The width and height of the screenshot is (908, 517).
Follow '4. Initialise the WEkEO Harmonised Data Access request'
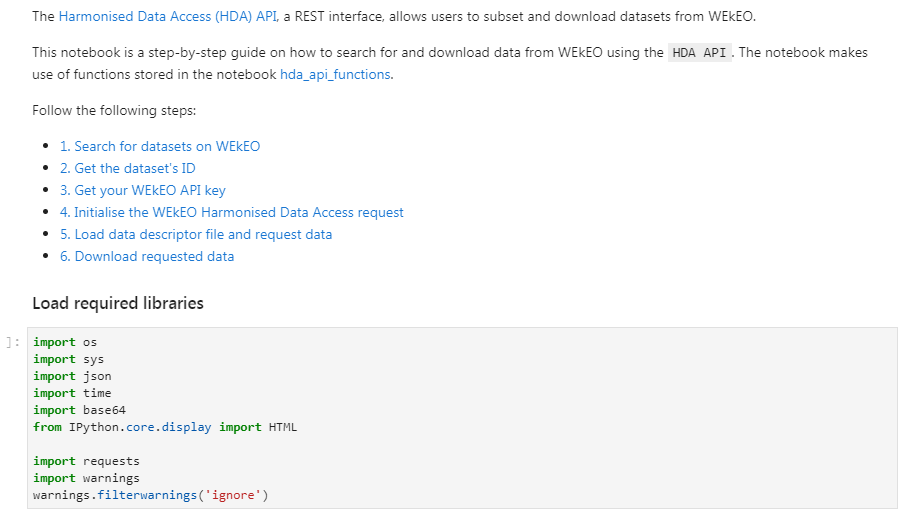click(x=232, y=212)
